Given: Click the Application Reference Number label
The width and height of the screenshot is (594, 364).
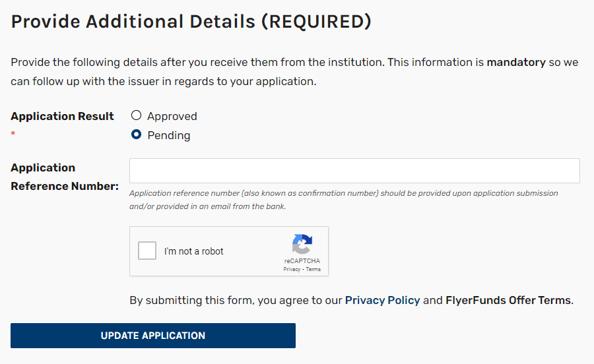Looking at the screenshot, I should [65, 177].
